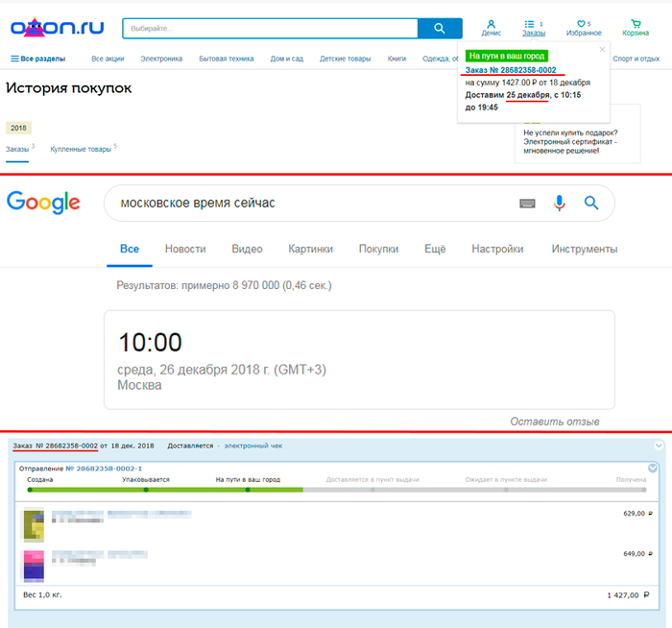The height and width of the screenshot is (628, 672).
Task: Switch to Google Новости tab
Action: [x=185, y=249]
